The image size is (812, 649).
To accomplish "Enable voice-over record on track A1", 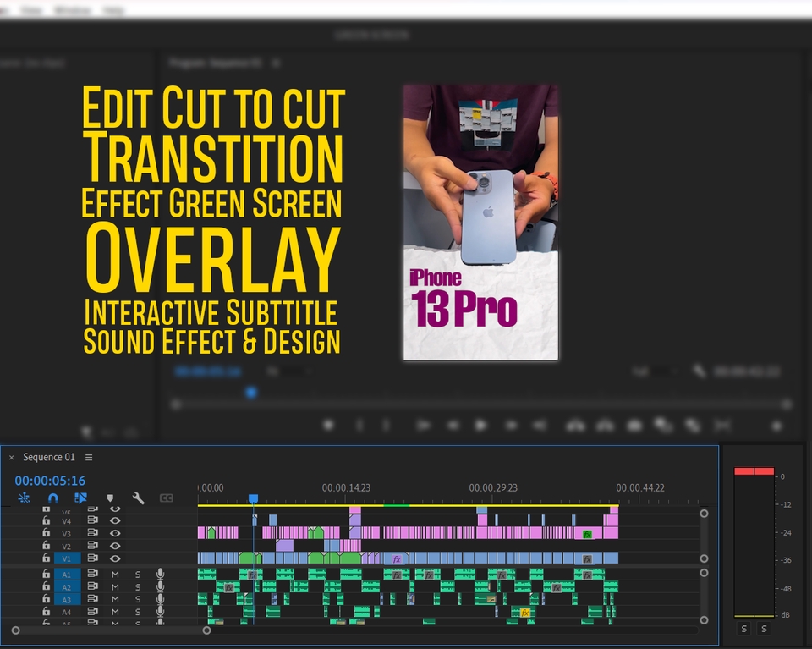I will (161, 574).
